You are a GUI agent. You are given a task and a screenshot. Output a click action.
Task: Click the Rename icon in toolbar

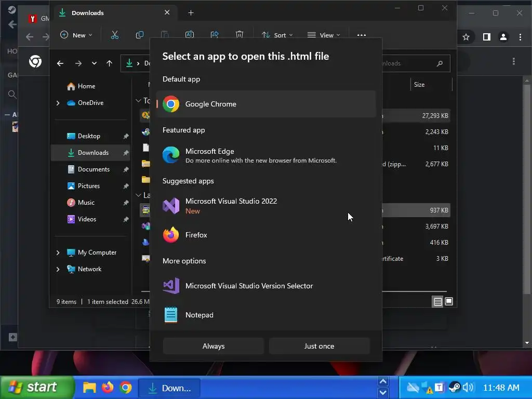(x=189, y=35)
